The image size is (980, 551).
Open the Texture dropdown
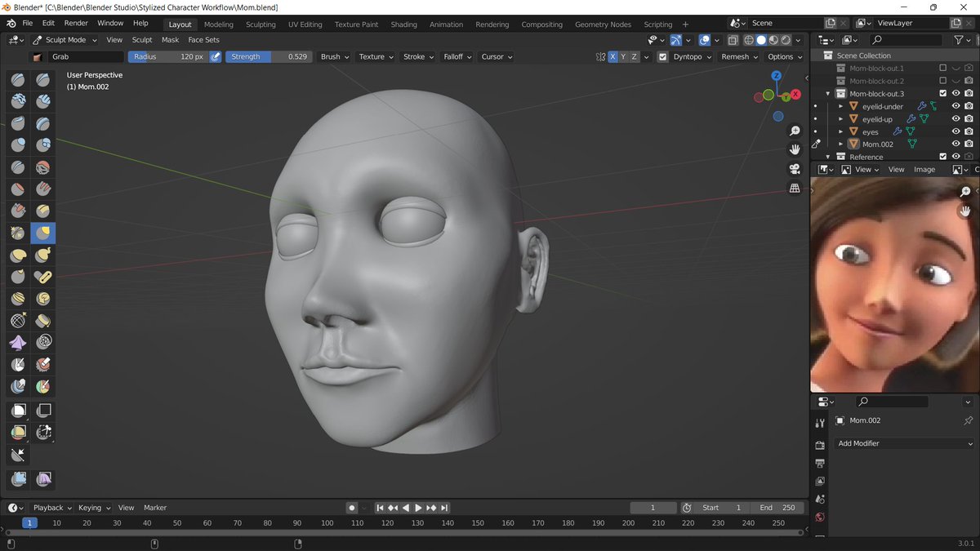pos(376,56)
